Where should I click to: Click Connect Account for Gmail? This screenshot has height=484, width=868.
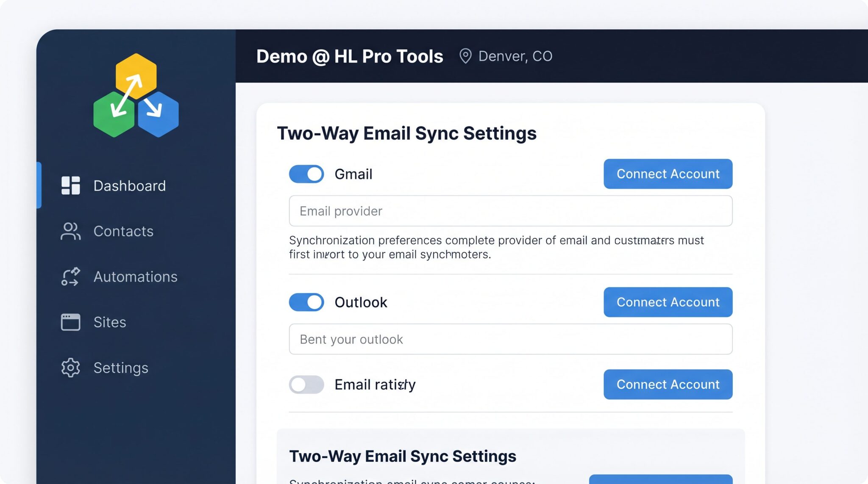click(668, 174)
